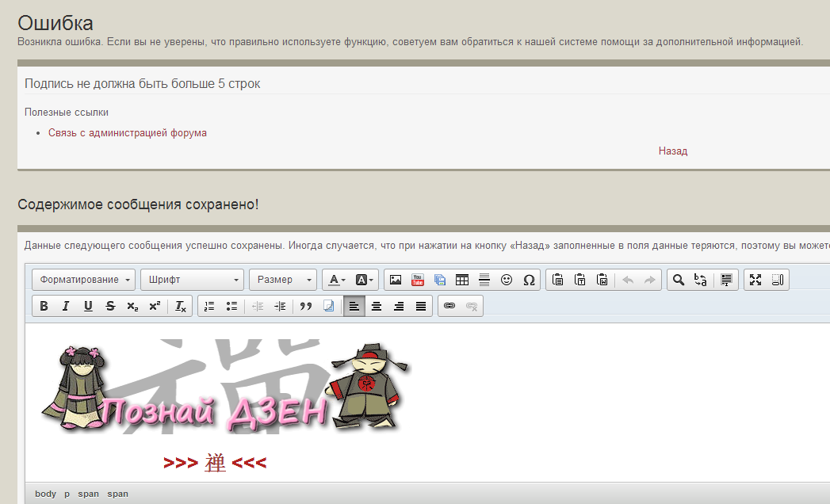Click the insert link icon
Screen dimensions: 830x504
449,306
